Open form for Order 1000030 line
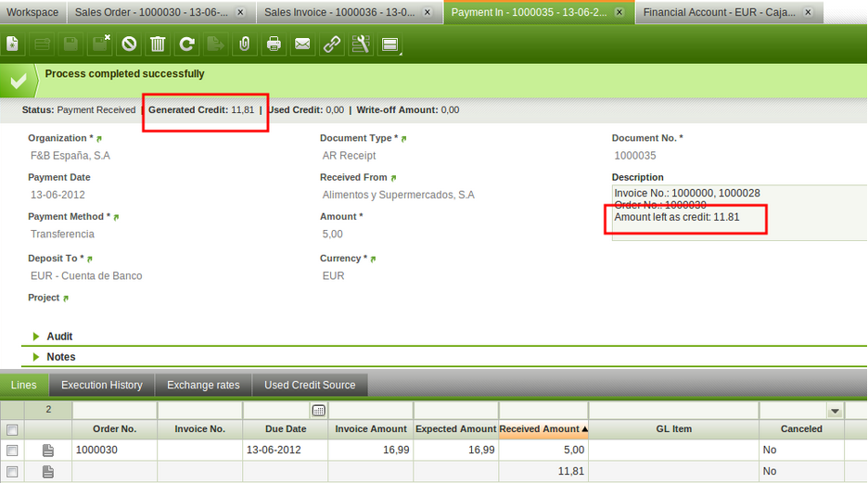This screenshot has width=868, height=483. 48,450
